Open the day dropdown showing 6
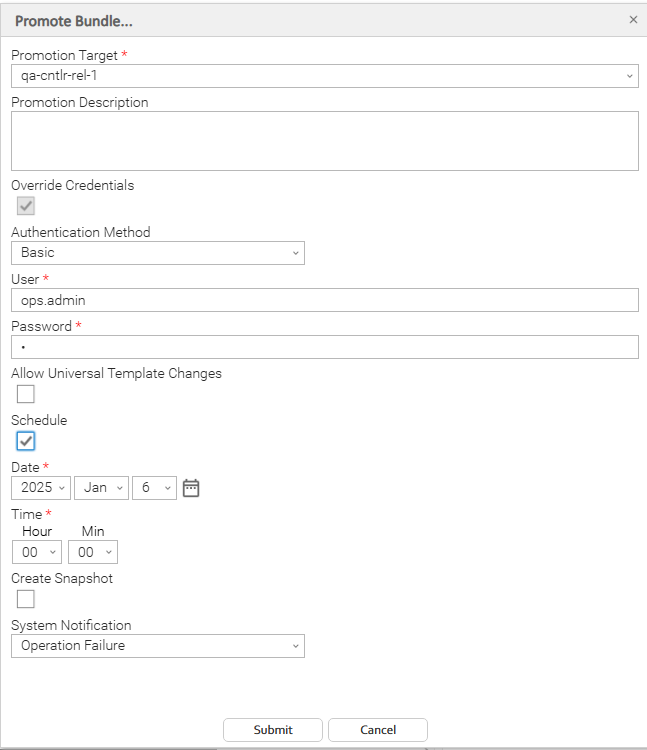This screenshot has height=750, width=647. tap(154, 488)
